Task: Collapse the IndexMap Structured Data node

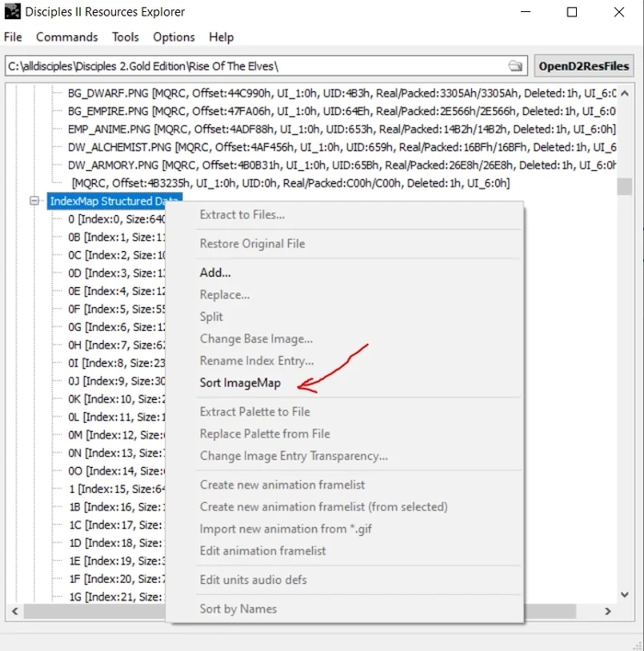Action: click(x=35, y=200)
